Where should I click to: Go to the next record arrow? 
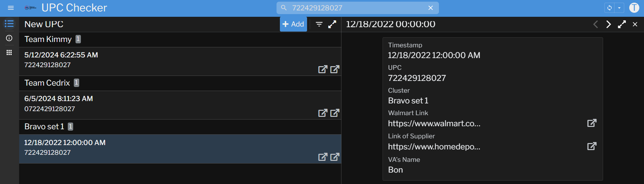(x=608, y=24)
